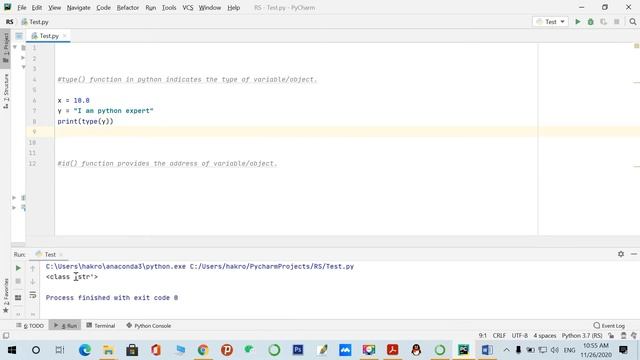640x360 pixels.
Task: Run the Test configuration with green play
Action: point(578,22)
